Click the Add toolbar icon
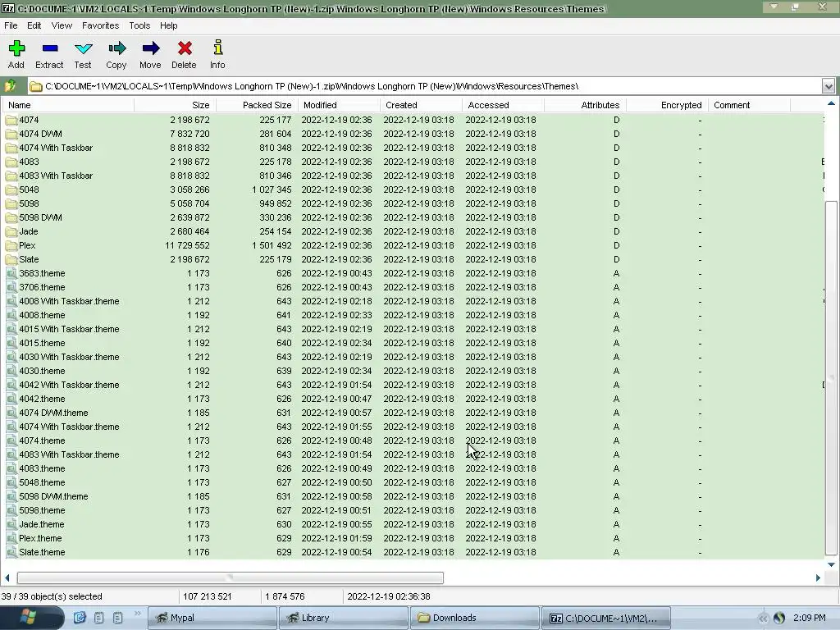Screen dimensions: 840x630 pyautogui.click(x=16, y=48)
